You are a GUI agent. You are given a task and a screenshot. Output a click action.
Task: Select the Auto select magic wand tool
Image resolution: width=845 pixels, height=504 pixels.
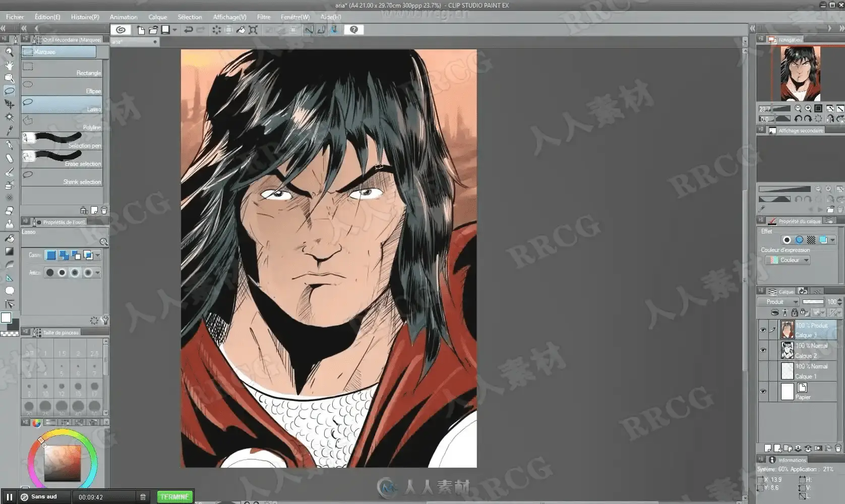pyautogui.click(x=9, y=117)
